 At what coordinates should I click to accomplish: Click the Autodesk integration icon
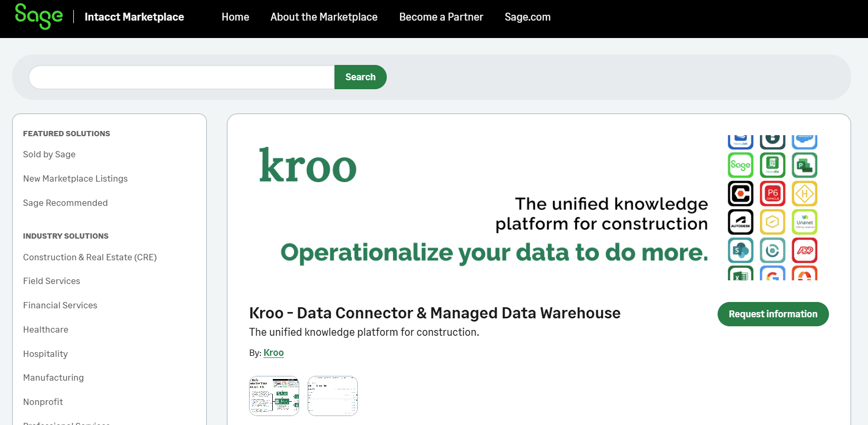(740, 222)
